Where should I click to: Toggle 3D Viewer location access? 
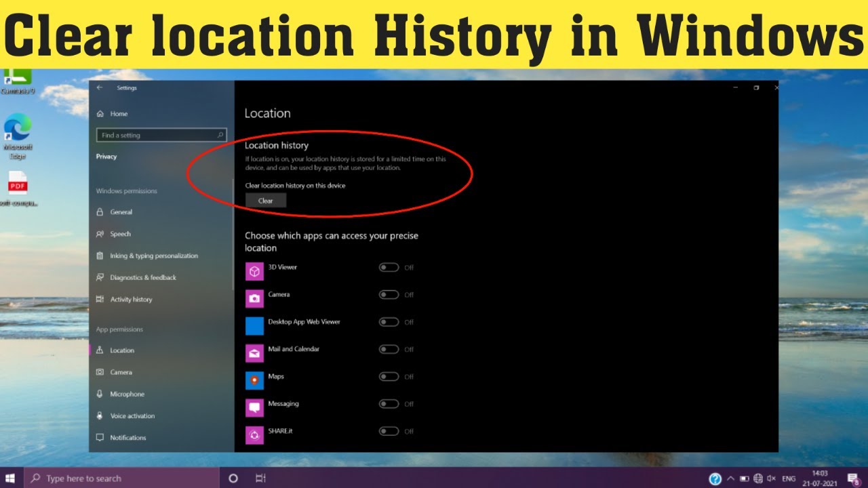point(389,267)
